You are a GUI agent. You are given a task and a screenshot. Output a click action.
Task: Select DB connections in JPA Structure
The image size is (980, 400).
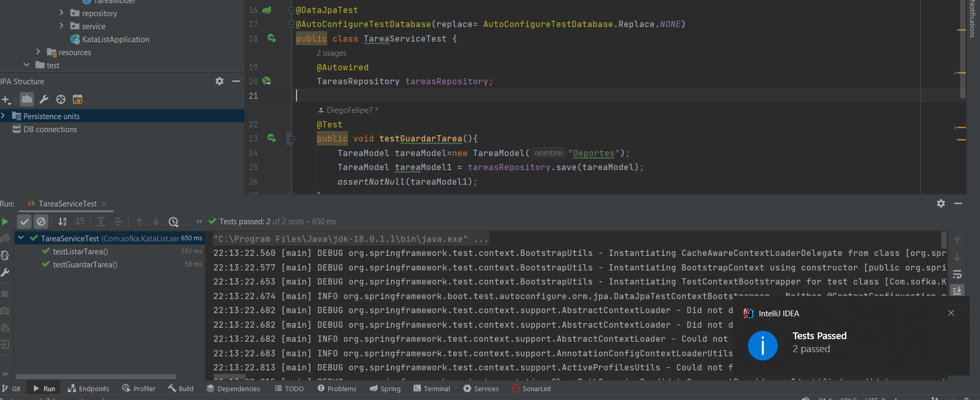[50, 130]
